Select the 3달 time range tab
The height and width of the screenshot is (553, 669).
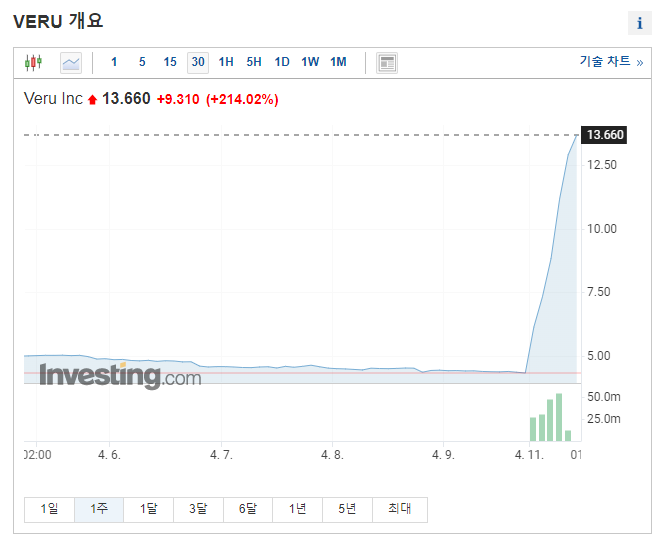pos(198,509)
